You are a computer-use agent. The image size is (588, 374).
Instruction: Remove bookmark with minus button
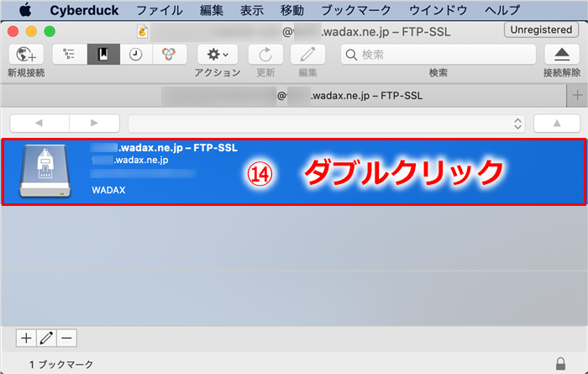tap(66, 339)
